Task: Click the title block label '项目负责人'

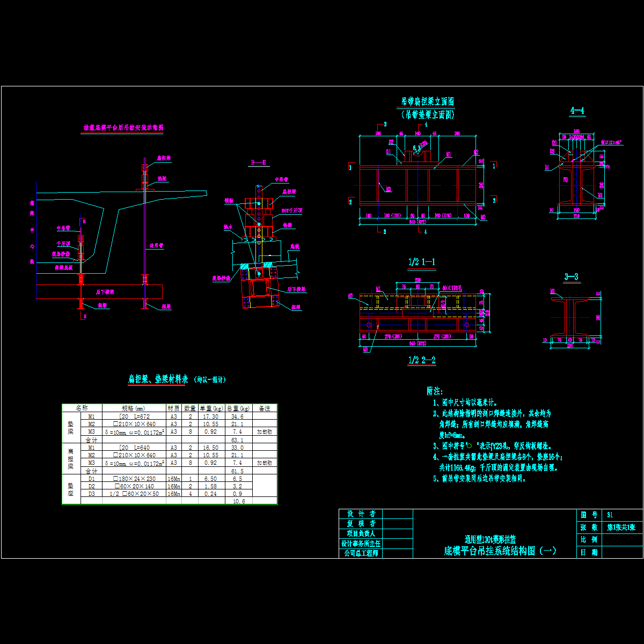Action: tap(361, 533)
